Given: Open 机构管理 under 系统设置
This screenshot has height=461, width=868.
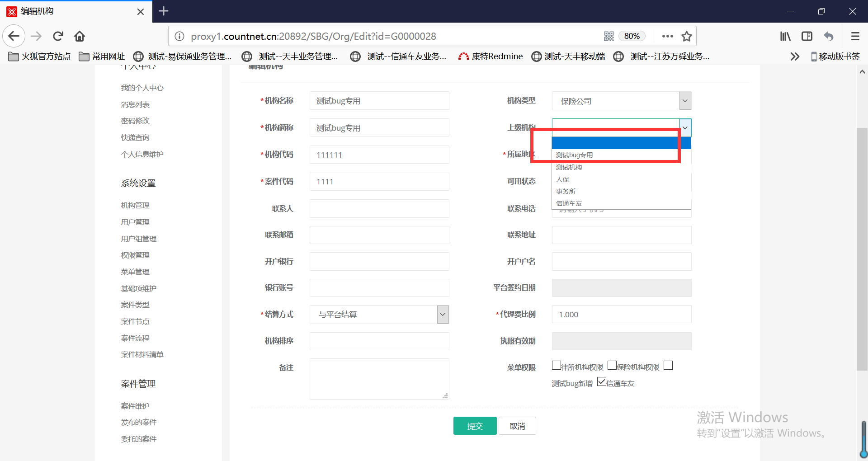Looking at the screenshot, I should point(135,205).
